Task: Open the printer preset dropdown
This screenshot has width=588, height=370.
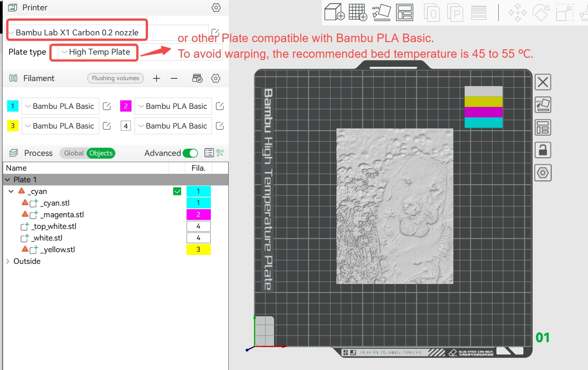Action: (x=108, y=33)
